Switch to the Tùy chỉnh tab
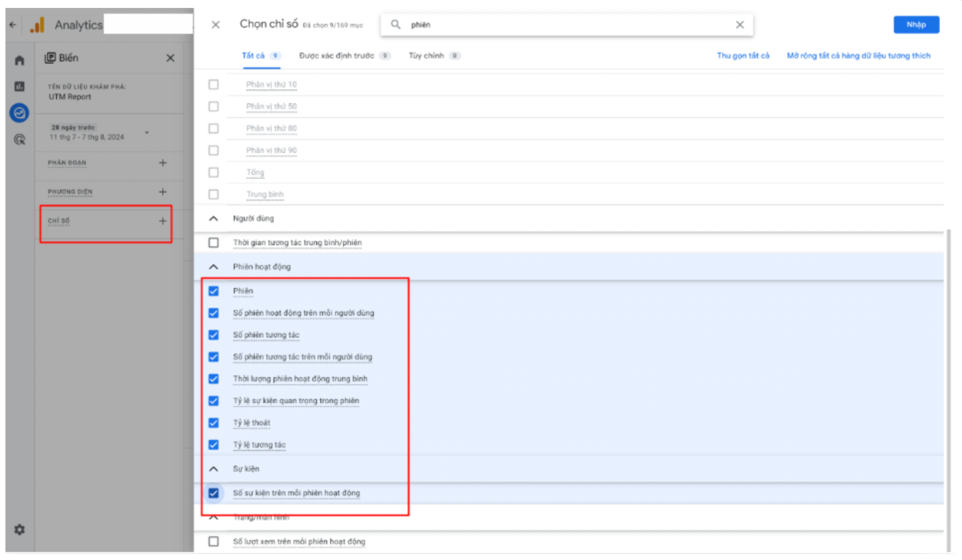 pyautogui.click(x=434, y=56)
